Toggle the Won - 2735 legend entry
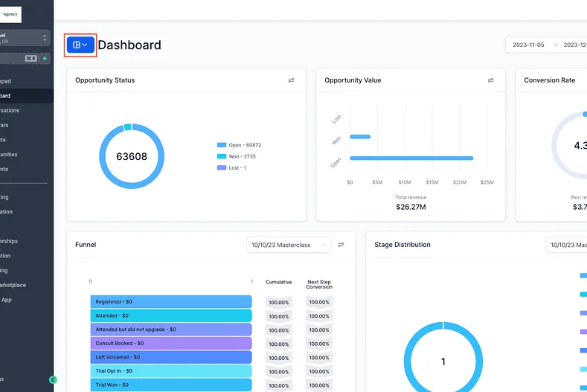The image size is (587, 392). pos(237,156)
